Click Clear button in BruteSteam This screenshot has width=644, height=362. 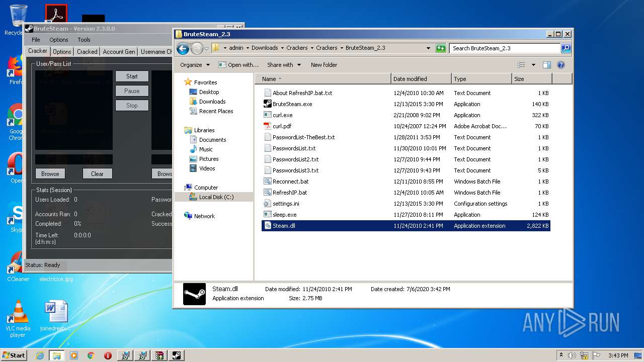(97, 174)
